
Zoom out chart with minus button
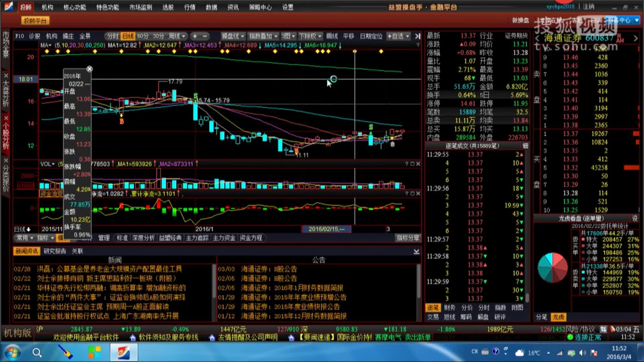[205, 36]
